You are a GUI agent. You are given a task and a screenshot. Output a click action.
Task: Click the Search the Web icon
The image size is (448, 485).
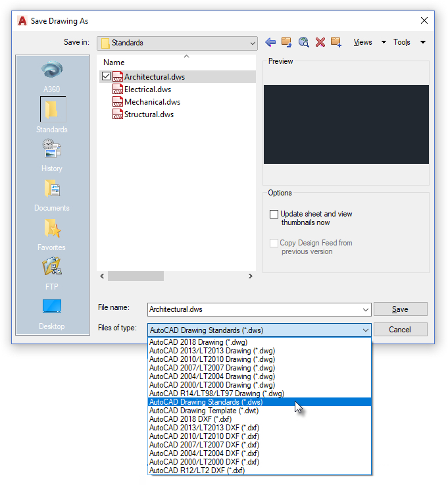(x=304, y=42)
